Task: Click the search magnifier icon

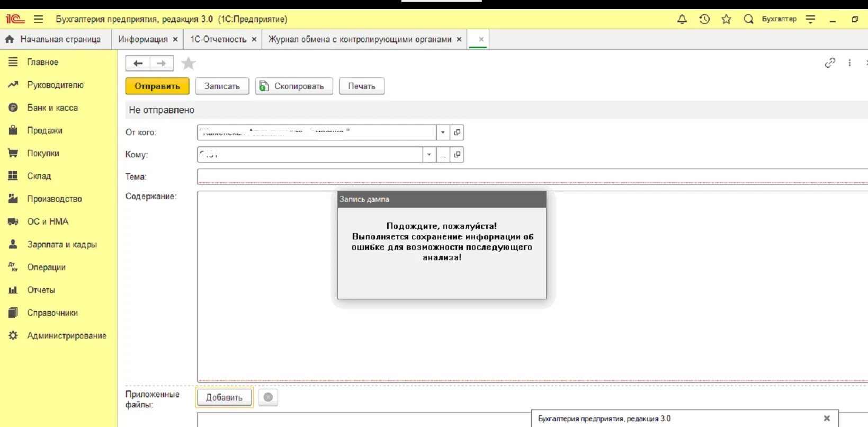Action: (748, 19)
